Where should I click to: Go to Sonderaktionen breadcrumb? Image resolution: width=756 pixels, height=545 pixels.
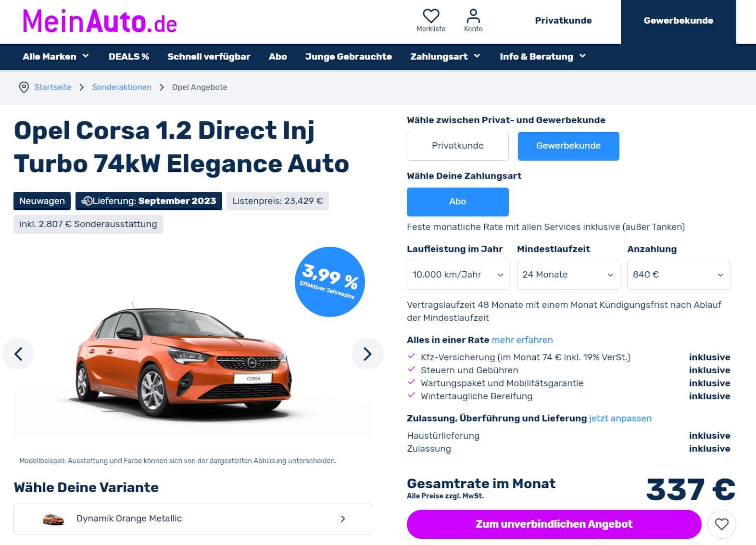122,87
